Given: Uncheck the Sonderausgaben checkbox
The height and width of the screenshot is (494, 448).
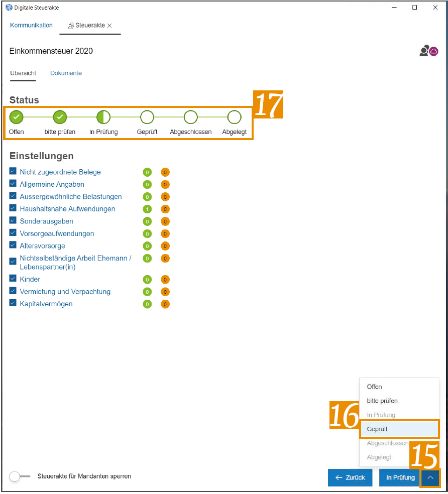Looking at the screenshot, I should 13,220.
